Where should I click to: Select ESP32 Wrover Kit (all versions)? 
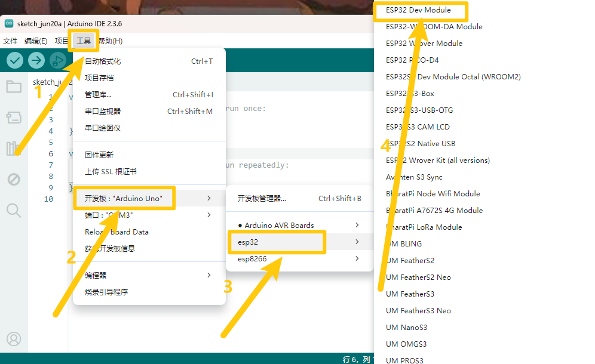tap(438, 160)
